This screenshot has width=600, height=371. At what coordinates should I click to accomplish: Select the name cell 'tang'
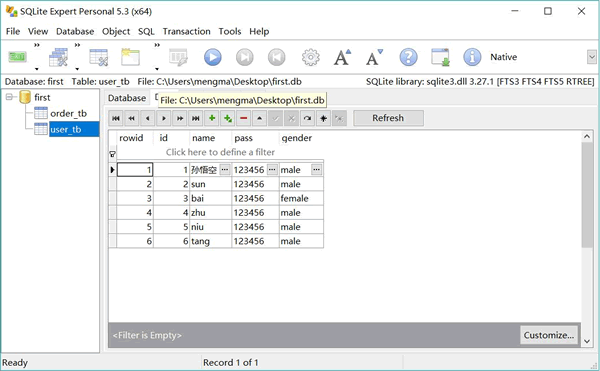tap(210, 241)
